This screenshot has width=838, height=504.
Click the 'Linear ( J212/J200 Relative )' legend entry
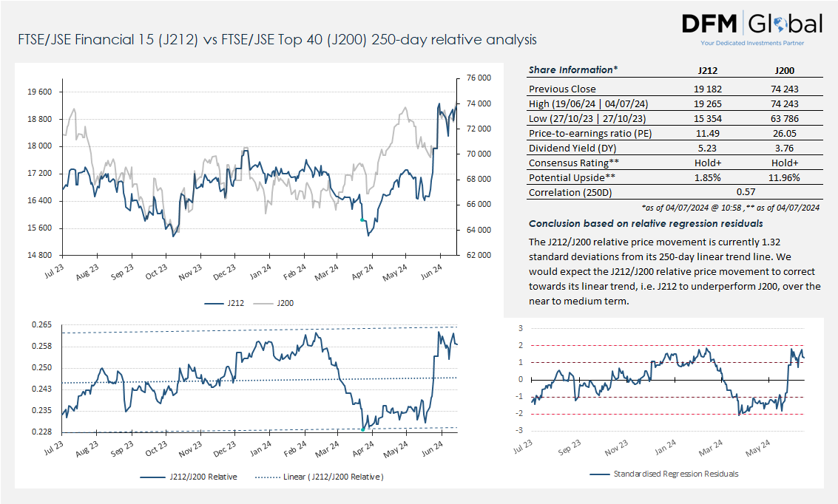(x=320, y=477)
